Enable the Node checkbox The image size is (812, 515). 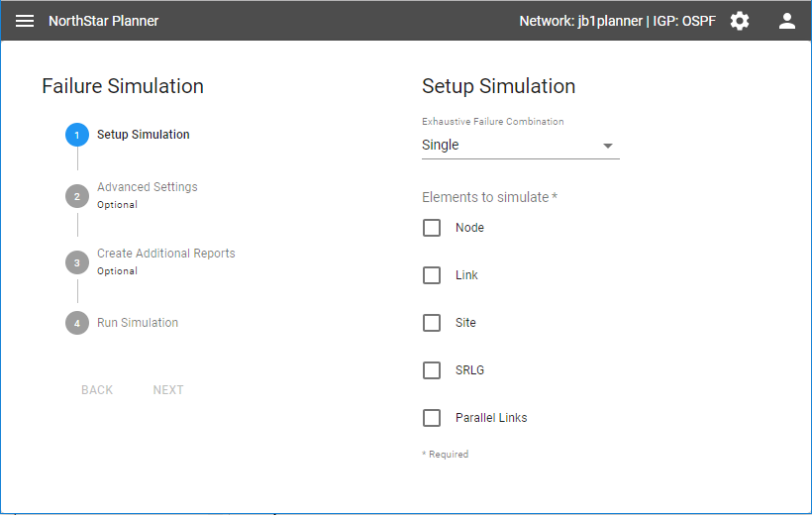[x=432, y=228]
